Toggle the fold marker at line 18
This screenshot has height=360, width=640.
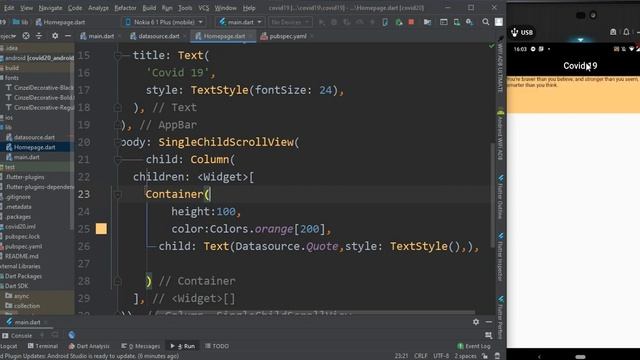118,108
